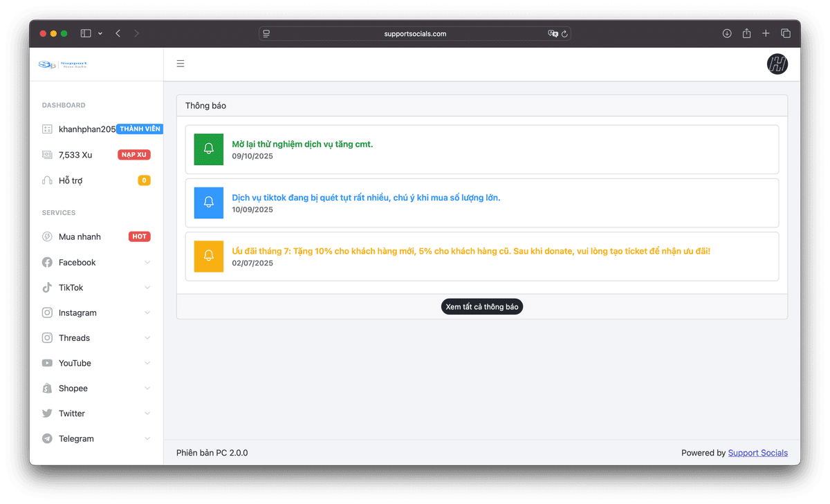Click the red NẠP XU badge
Image resolution: width=830 pixels, height=504 pixels.
click(133, 155)
